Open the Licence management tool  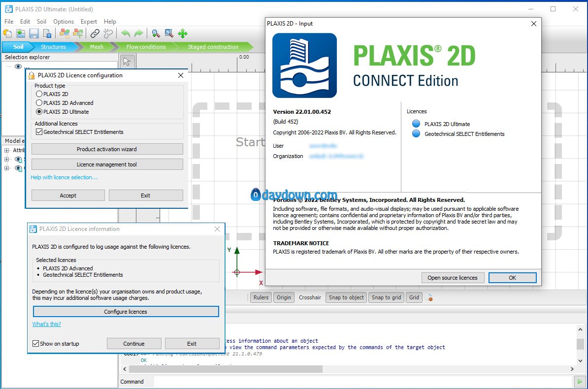coord(107,164)
